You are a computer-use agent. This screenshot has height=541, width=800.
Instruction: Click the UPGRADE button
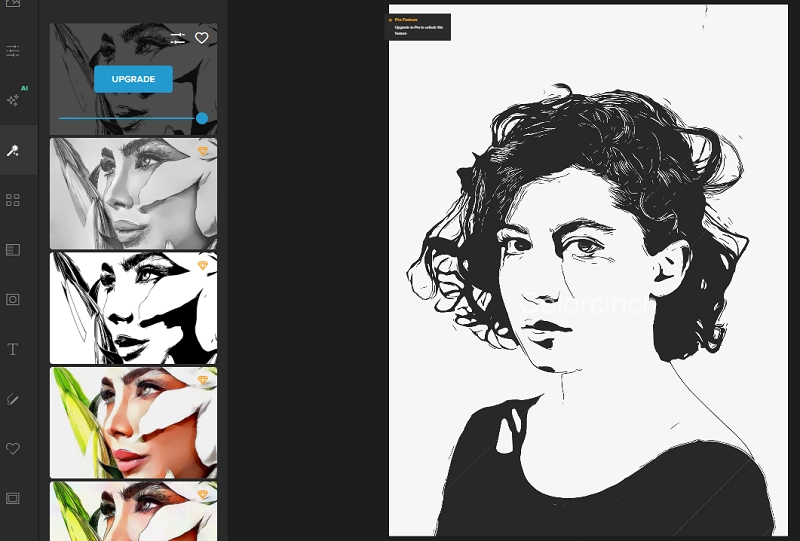point(133,79)
